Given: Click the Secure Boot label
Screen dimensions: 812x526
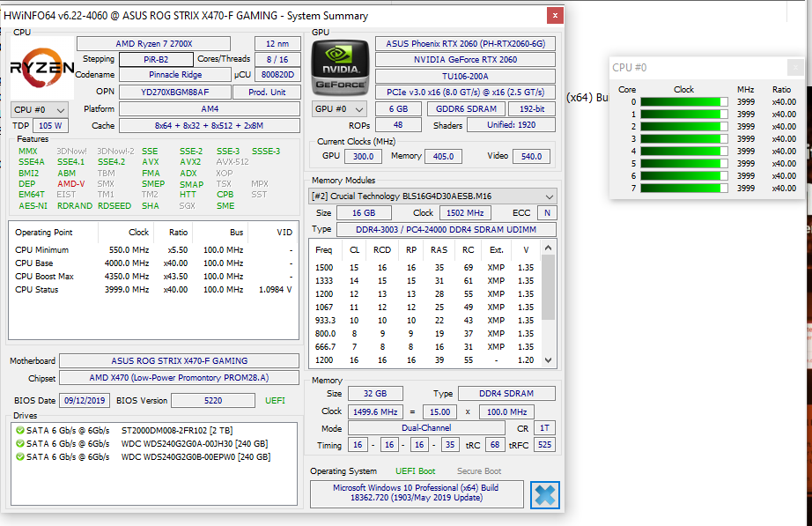Looking at the screenshot, I should pyautogui.click(x=479, y=471).
